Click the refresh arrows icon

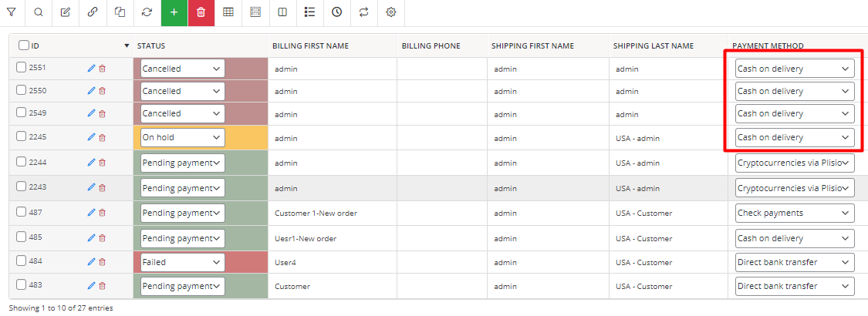pos(147,12)
